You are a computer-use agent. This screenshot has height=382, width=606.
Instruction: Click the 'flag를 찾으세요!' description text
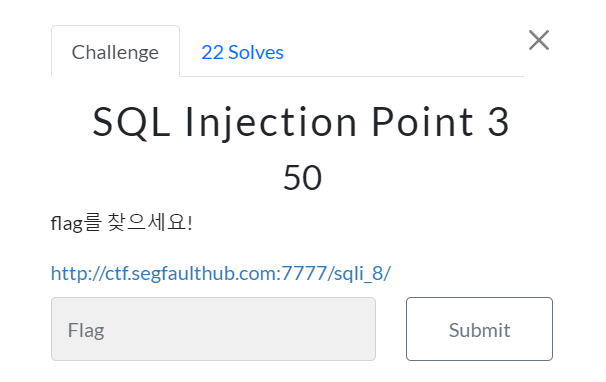122,223
